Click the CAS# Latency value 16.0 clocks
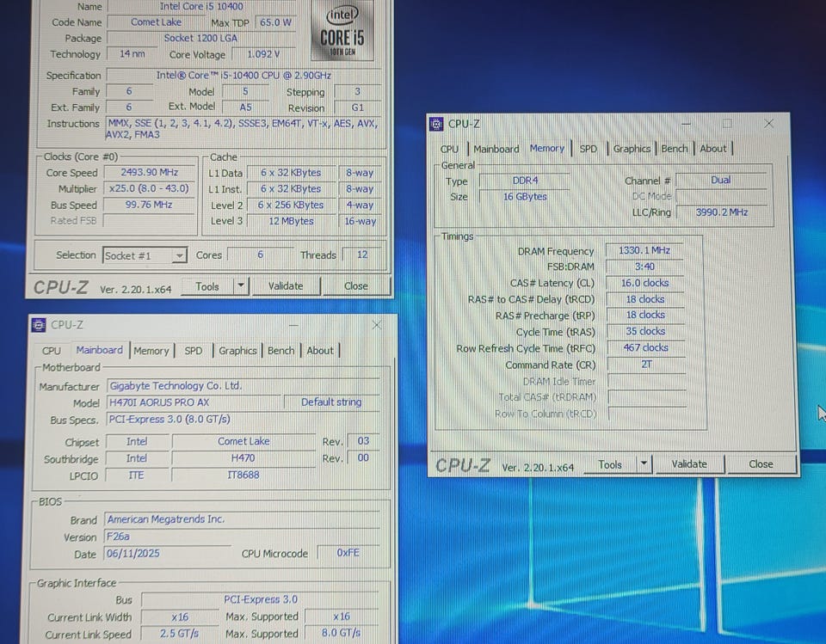The image size is (826, 644). point(644,283)
